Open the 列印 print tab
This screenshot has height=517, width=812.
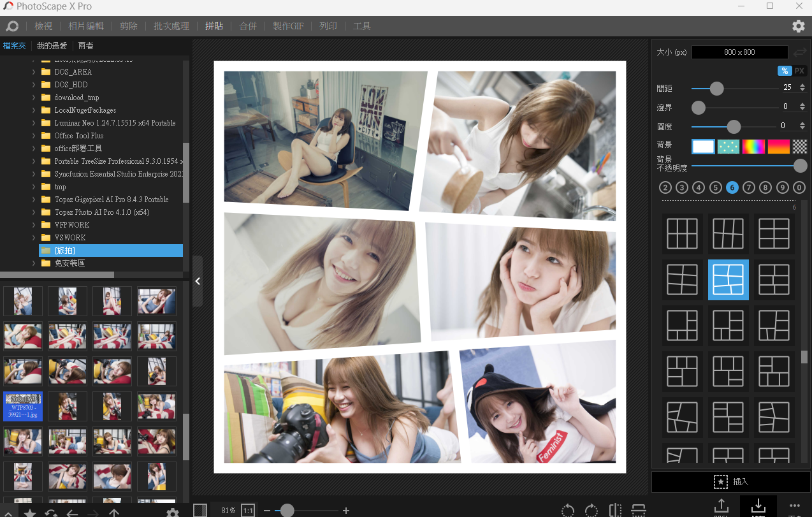(328, 26)
